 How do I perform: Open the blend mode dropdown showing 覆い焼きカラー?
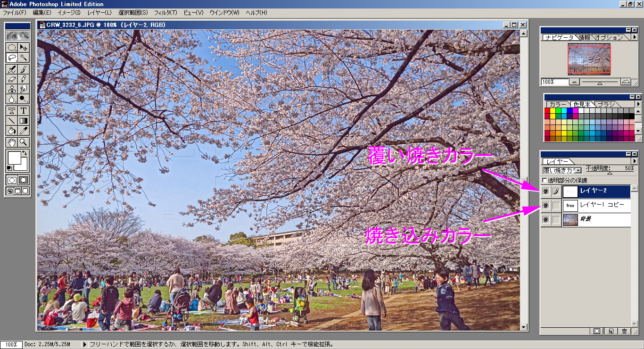pyautogui.click(x=578, y=170)
